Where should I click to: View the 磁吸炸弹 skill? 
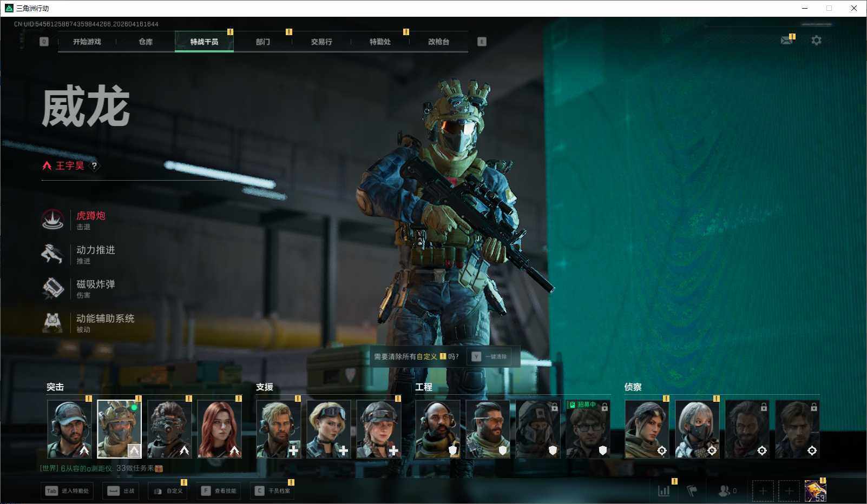(79, 288)
